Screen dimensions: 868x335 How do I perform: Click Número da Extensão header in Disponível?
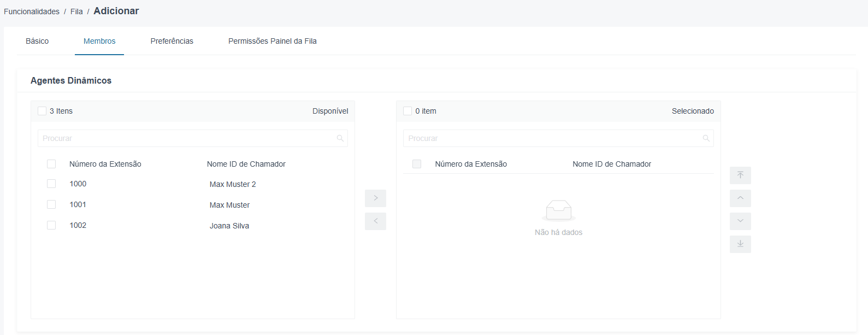click(x=105, y=164)
